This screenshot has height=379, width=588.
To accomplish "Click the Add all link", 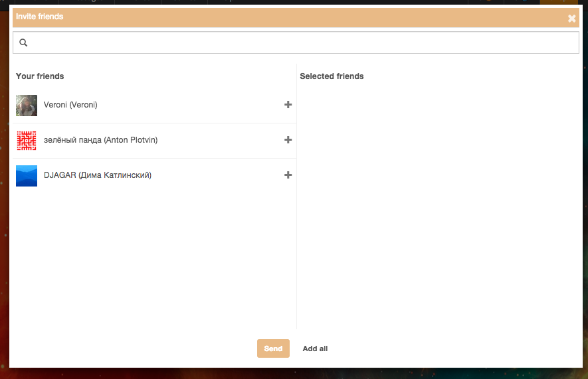I will tap(315, 348).
